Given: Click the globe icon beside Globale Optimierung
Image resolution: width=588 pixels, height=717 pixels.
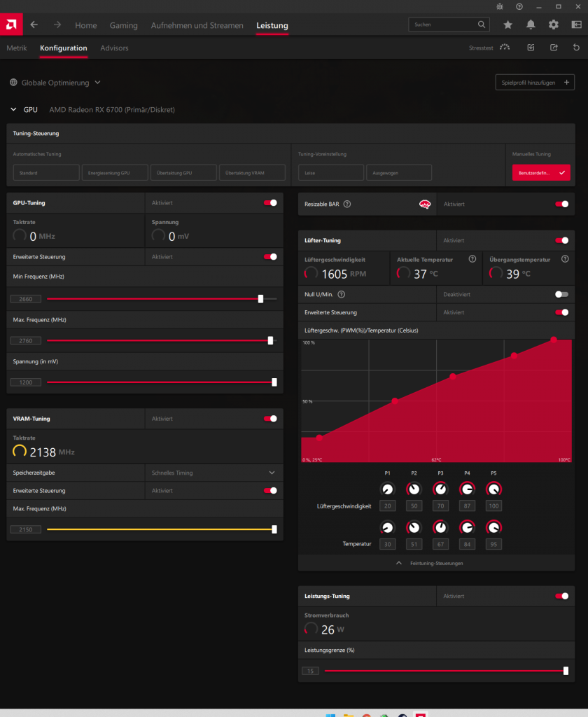Looking at the screenshot, I should (x=13, y=83).
